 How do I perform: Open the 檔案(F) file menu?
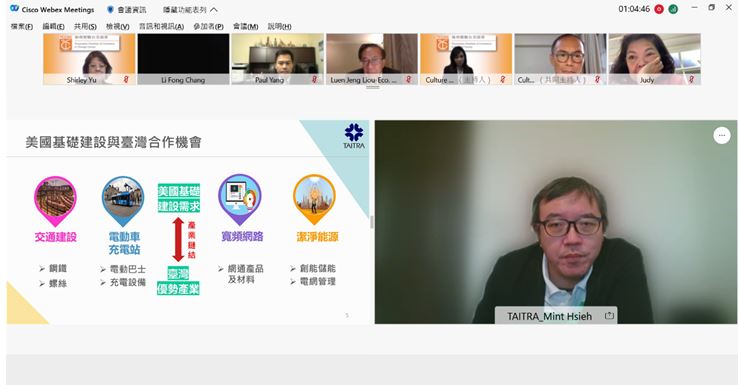pos(22,26)
